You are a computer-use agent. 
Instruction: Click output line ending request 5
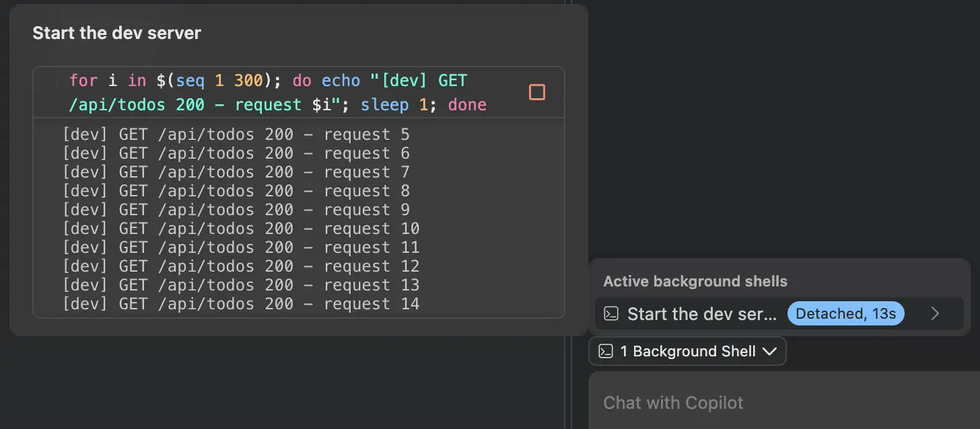click(x=236, y=134)
